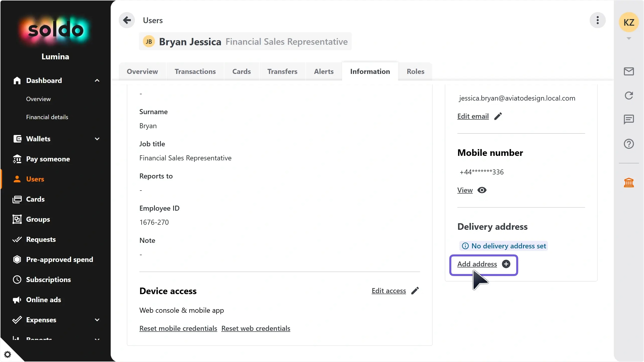
Task: Open Pre-approved spend in sidebar
Action: click(59, 259)
